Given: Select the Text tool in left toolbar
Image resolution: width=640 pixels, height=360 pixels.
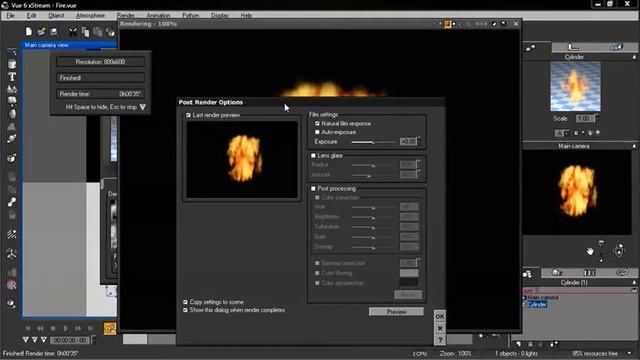Looking at the screenshot, I should 12,76.
